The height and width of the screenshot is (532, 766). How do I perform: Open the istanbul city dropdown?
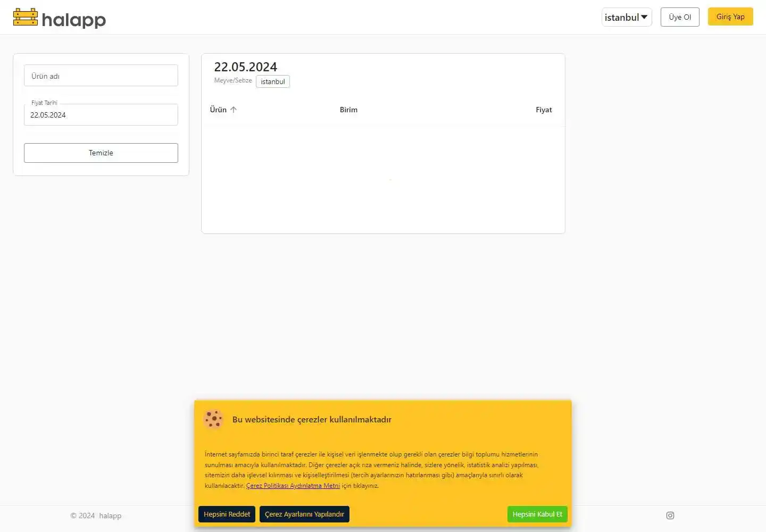click(x=627, y=17)
